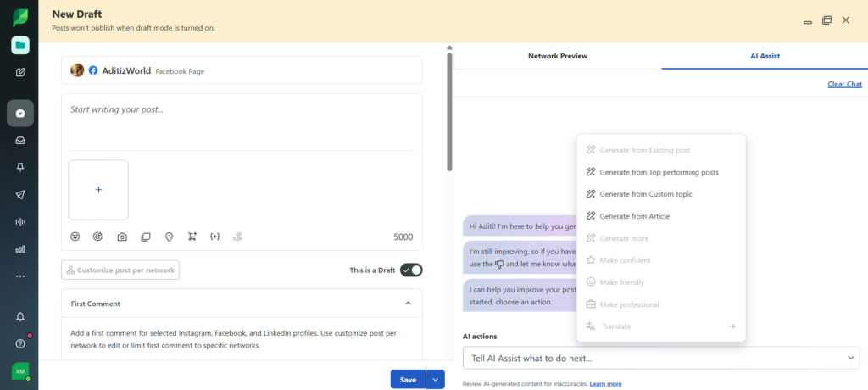This screenshot has height=390, width=868.
Task: Click the target icon next to emoji
Action: (x=98, y=237)
